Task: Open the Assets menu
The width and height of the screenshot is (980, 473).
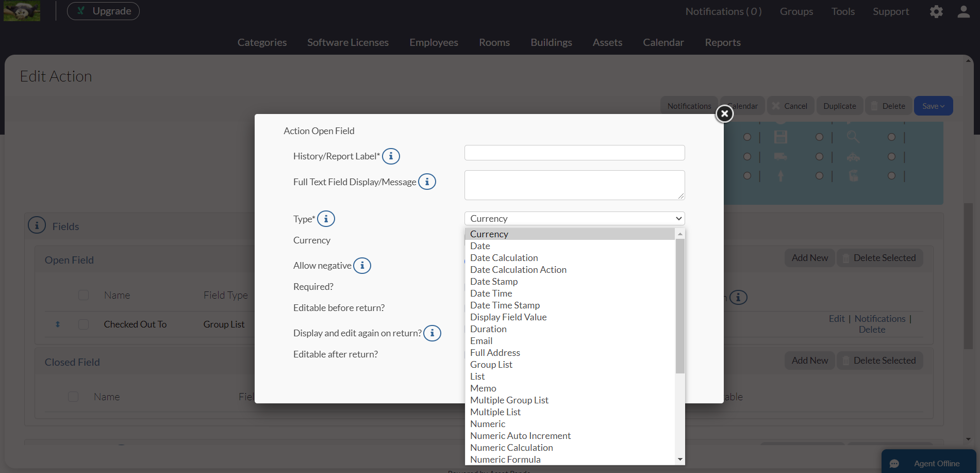Action: tap(607, 42)
